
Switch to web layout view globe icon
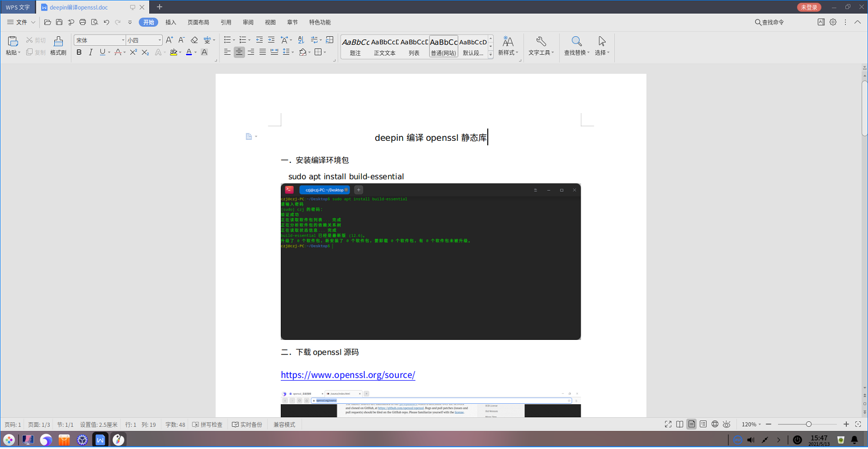715,424
